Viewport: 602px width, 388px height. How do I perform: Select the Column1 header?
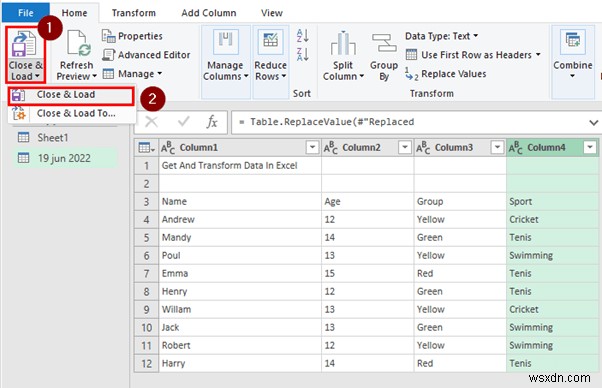[x=240, y=148]
